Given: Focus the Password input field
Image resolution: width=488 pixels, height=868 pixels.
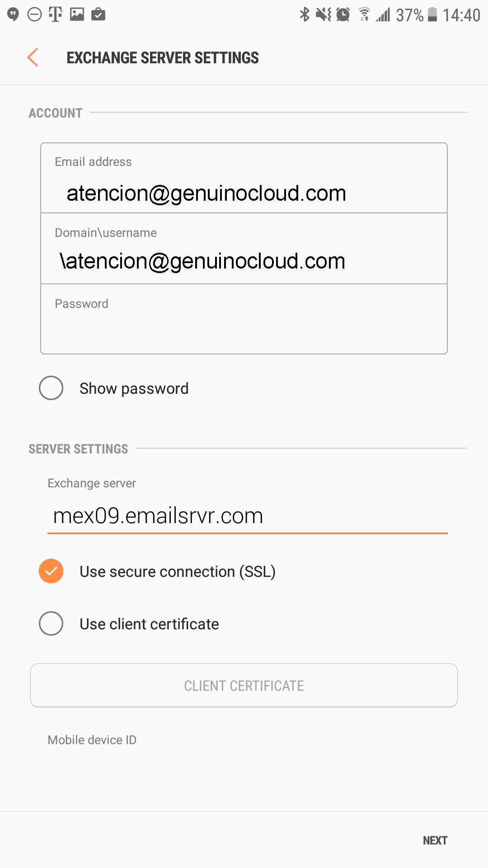Looking at the screenshot, I should [244, 319].
